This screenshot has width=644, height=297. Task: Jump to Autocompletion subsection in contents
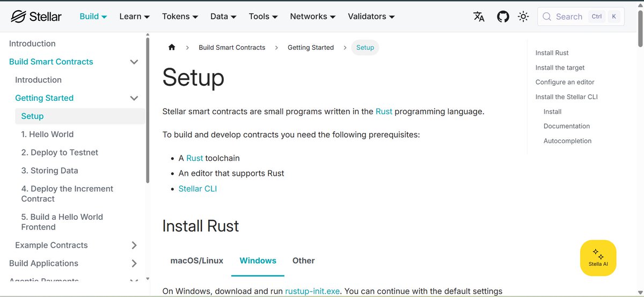(568, 141)
